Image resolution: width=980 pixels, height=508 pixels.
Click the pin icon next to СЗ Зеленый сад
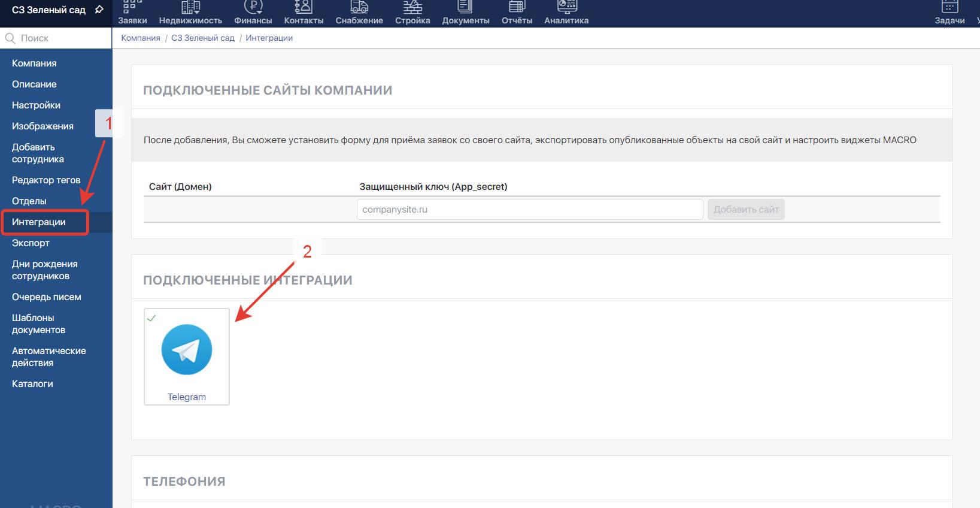tap(99, 10)
